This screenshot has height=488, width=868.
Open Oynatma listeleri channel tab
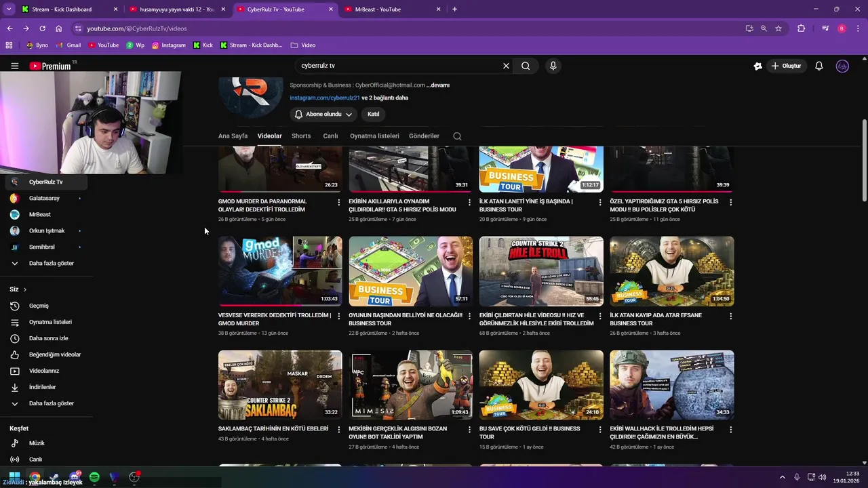point(374,136)
